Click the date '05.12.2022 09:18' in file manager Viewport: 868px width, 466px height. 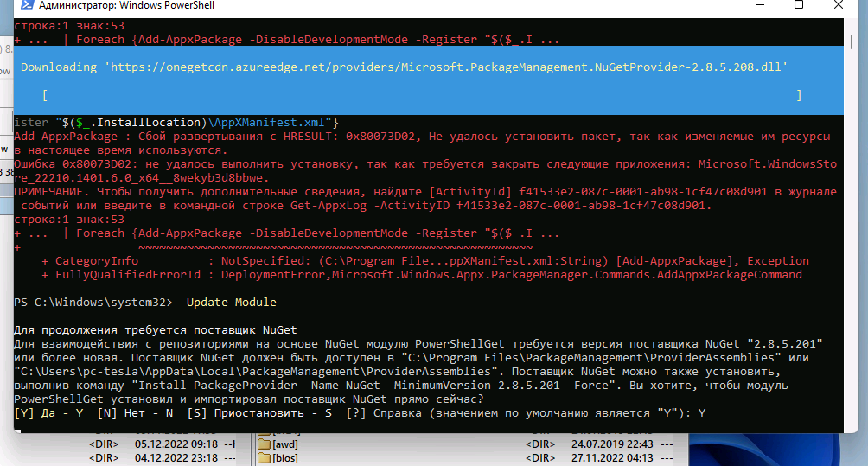176,444
